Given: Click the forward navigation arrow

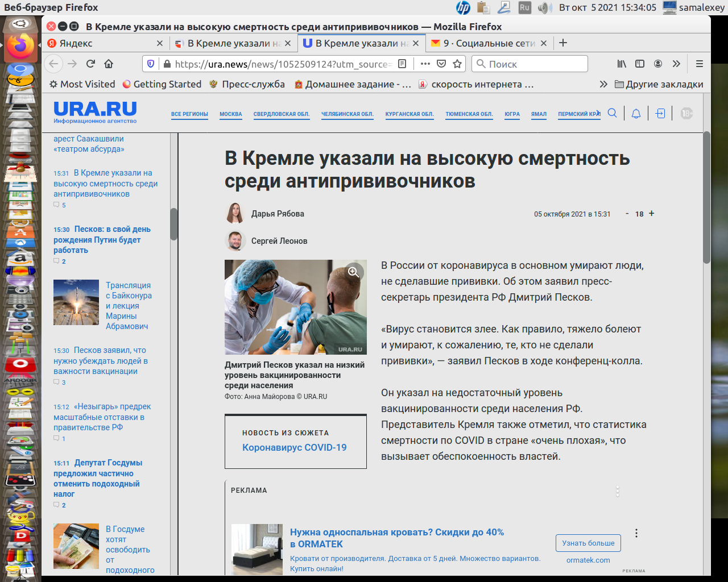Looking at the screenshot, I should click(72, 64).
